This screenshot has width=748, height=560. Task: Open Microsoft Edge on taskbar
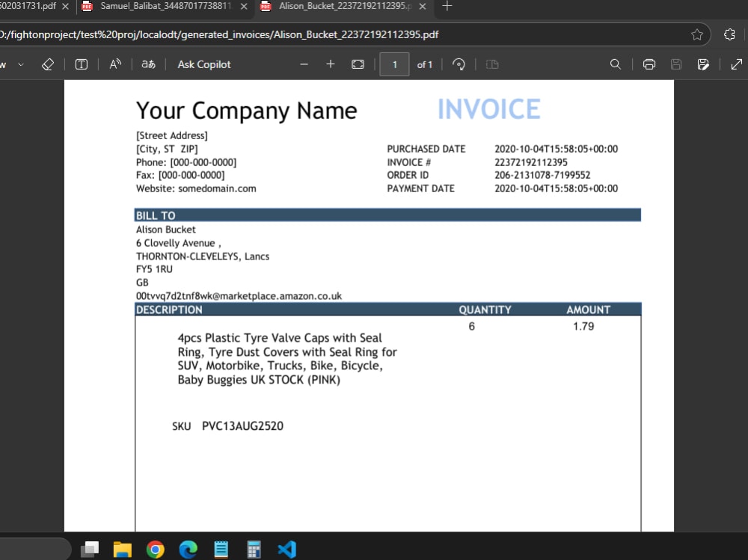tap(188, 550)
